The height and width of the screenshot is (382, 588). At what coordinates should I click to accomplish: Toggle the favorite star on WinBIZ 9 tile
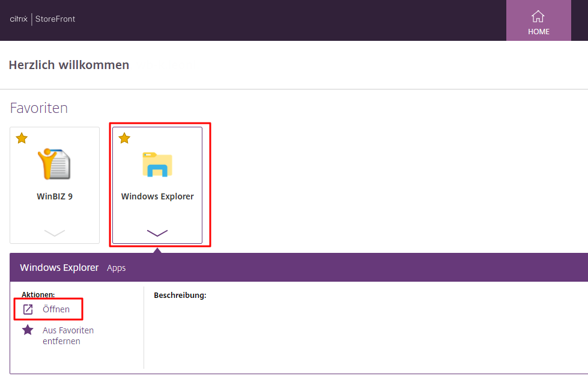22,139
